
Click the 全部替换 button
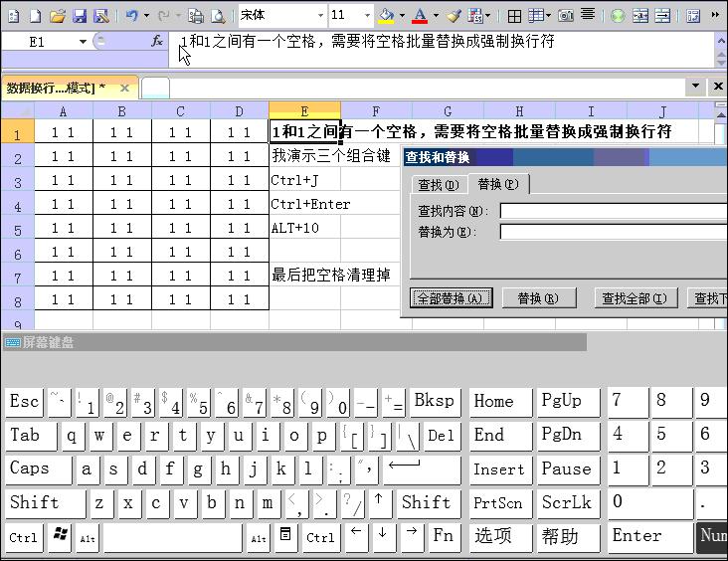451,298
